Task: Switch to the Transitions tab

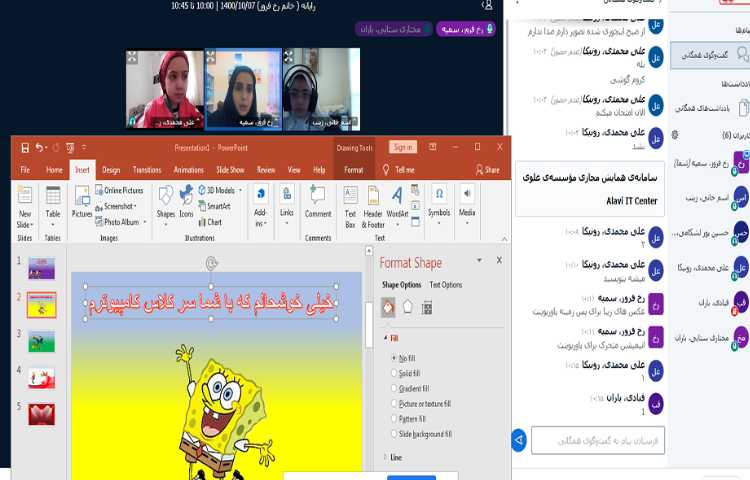Action: pos(147,170)
